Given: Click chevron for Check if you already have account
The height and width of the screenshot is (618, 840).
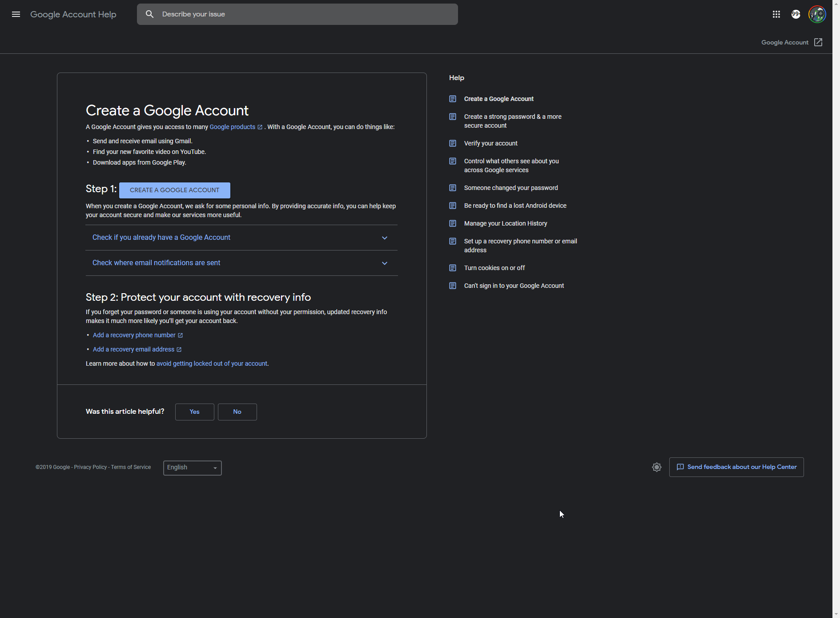Looking at the screenshot, I should 385,238.
